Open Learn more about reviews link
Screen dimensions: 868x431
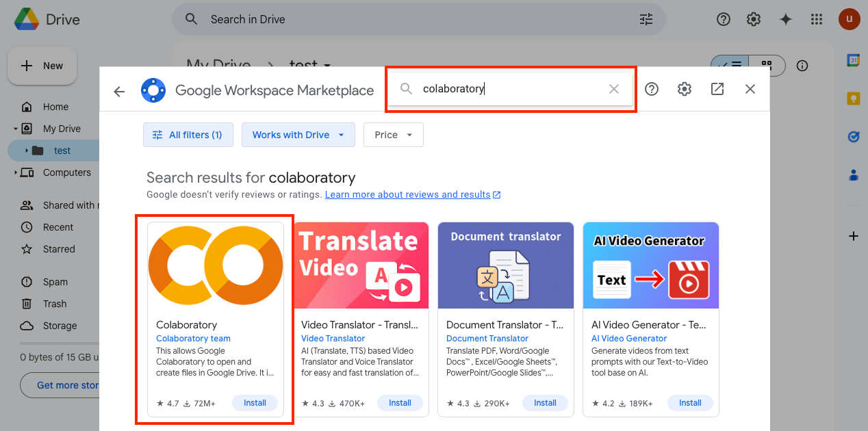pyautogui.click(x=413, y=194)
